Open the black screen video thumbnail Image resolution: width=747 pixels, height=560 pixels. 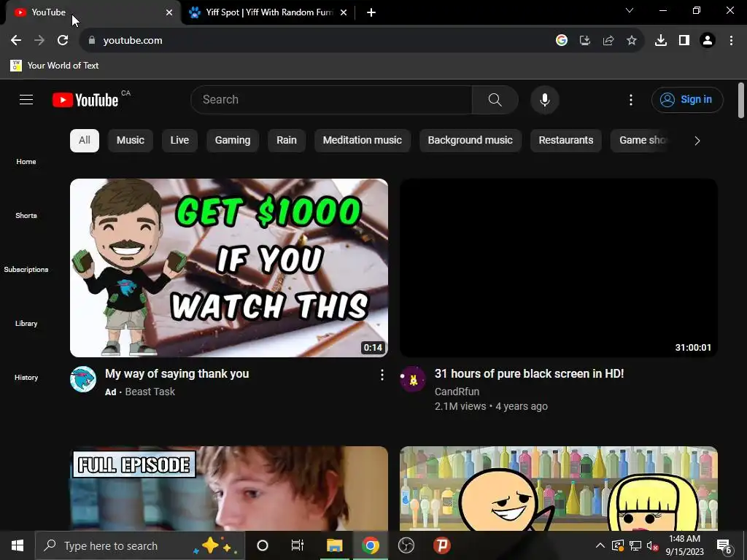click(558, 268)
